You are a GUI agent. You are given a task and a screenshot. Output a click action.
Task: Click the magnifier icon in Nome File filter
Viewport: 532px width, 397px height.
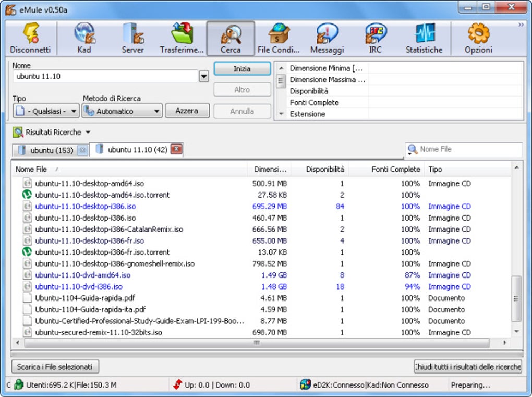(x=412, y=149)
